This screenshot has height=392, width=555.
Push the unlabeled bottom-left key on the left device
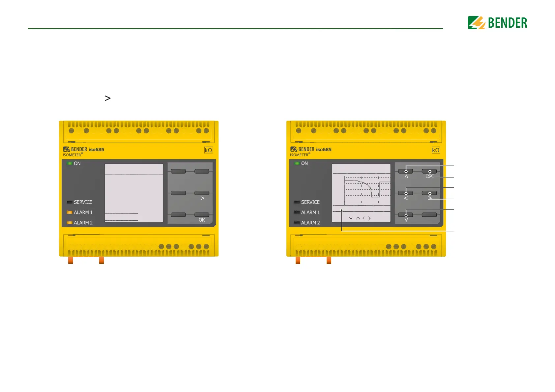click(x=178, y=215)
